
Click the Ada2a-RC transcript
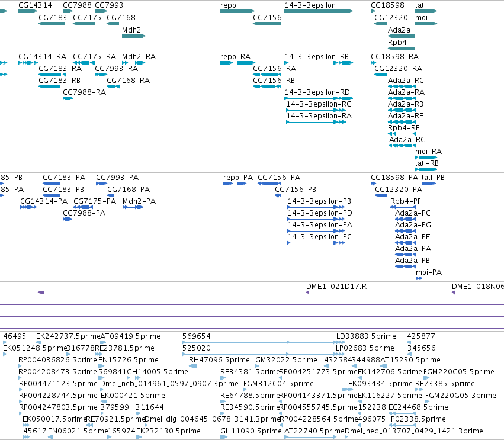click(x=402, y=86)
